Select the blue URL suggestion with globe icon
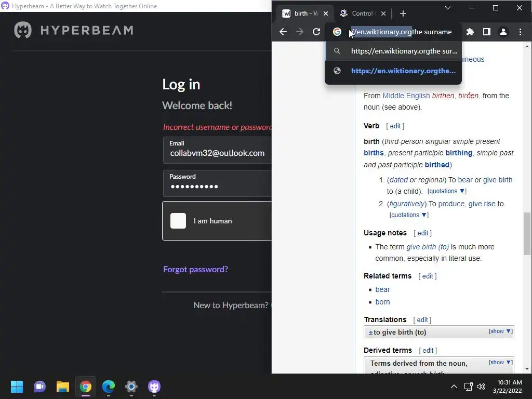The image size is (532, 399). pos(393,71)
